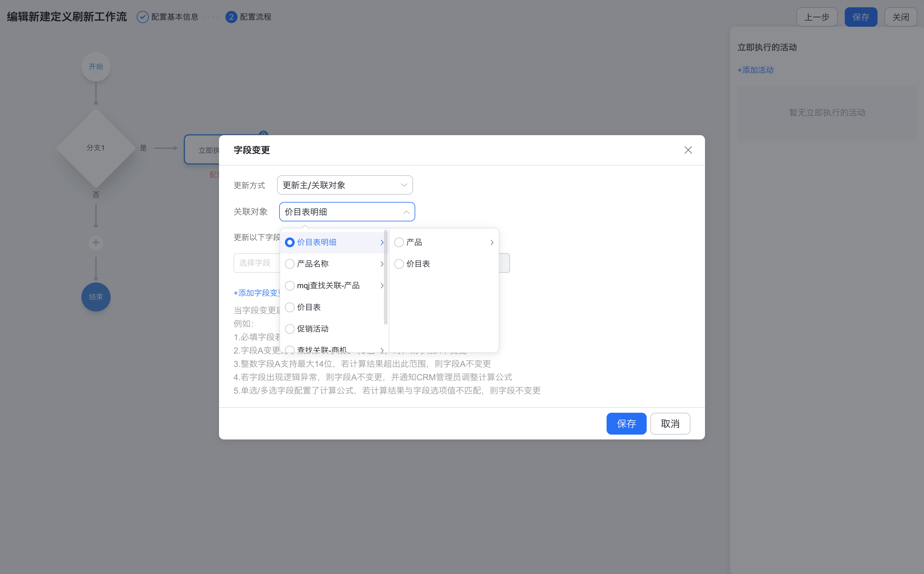The image size is (924, 574).
Task: Click the 分支1 diamond node
Action: pyautogui.click(x=96, y=148)
